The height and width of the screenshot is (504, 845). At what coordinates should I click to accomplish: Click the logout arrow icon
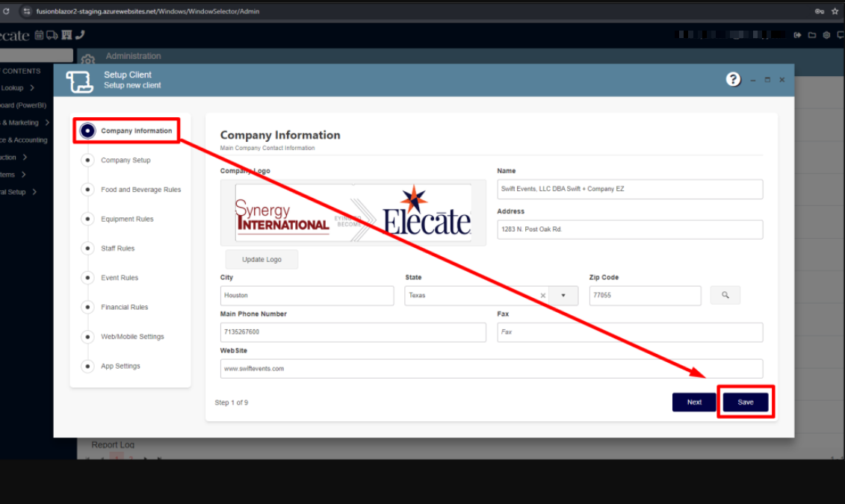pos(797,35)
